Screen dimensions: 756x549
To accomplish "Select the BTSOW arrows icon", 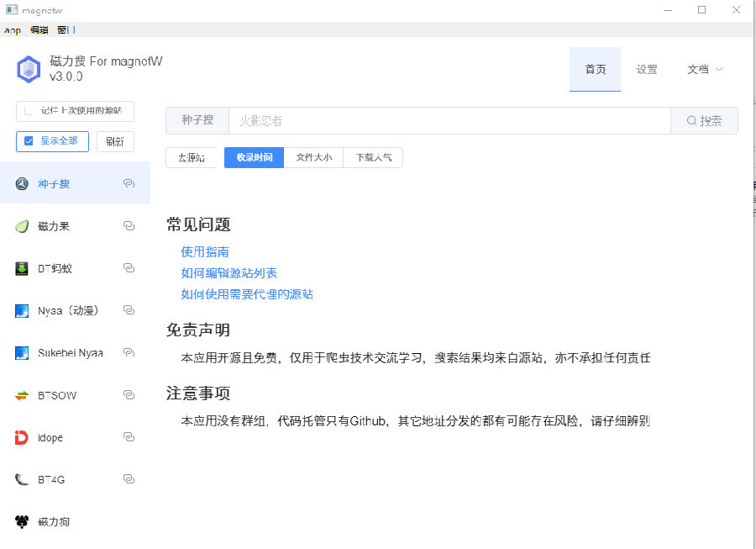I will 22,396.
